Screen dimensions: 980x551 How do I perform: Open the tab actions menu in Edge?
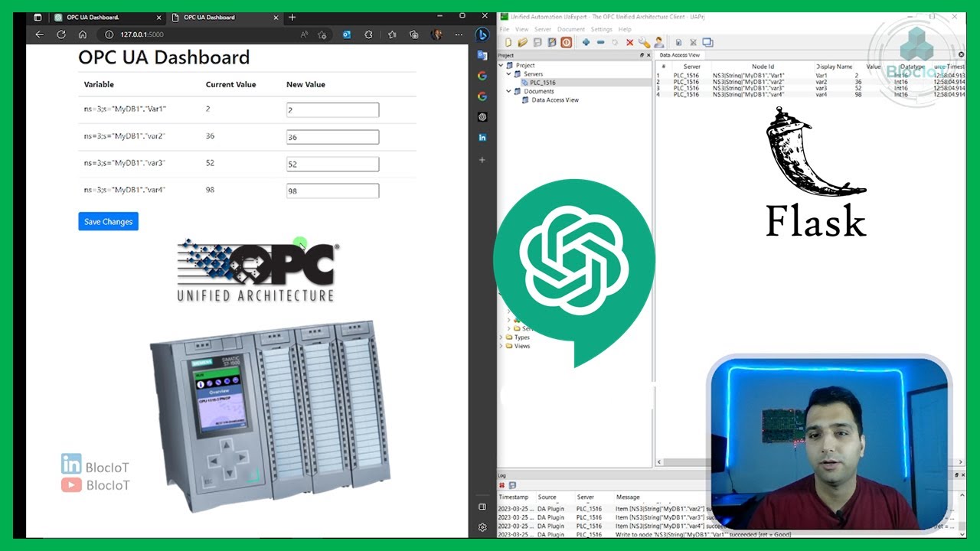pos(38,17)
